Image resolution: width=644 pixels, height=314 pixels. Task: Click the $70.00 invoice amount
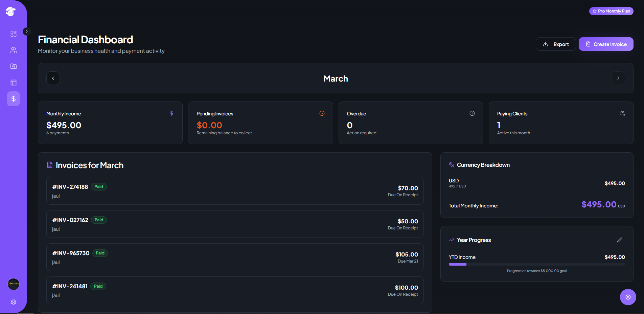[x=408, y=188]
